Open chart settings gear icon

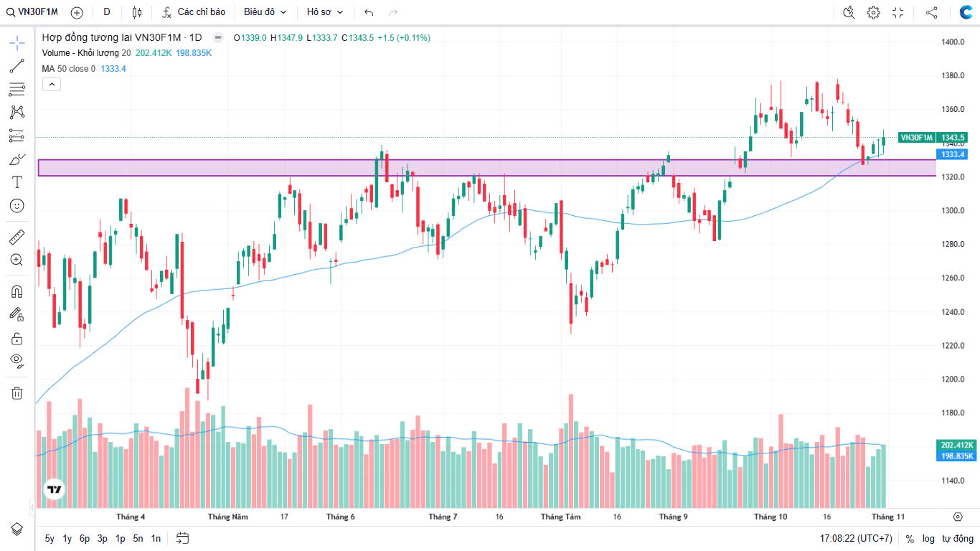tap(873, 12)
